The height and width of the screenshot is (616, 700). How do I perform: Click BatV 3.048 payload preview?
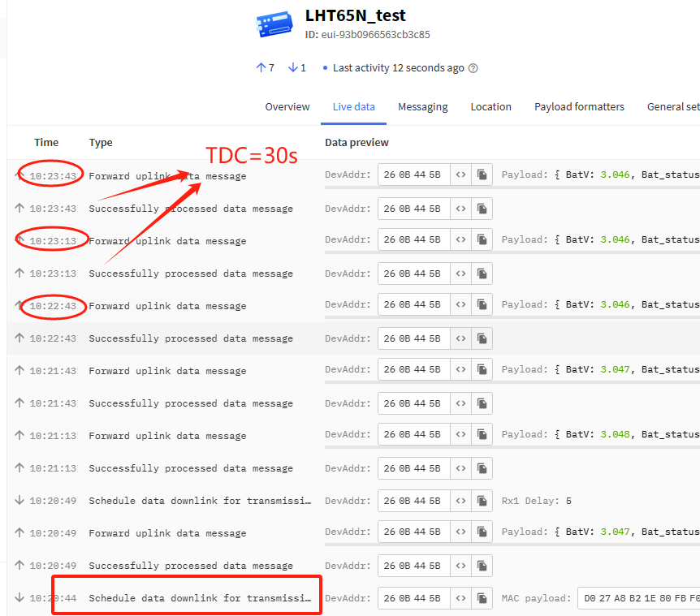click(x=600, y=434)
